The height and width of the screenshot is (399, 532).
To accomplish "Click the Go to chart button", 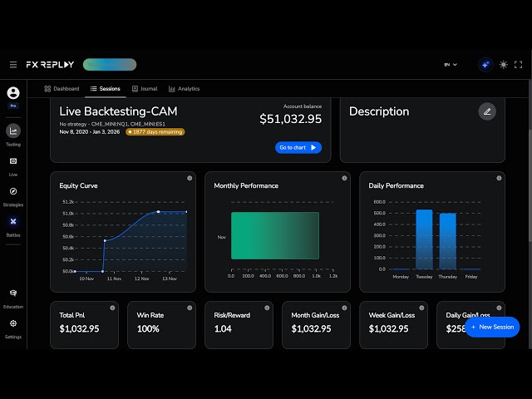I will (x=298, y=148).
